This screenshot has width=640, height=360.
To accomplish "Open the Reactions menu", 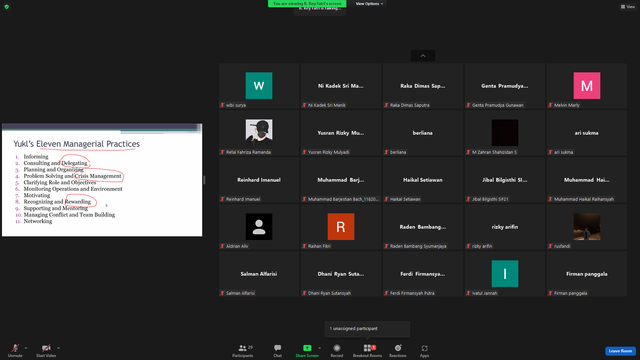I will pyautogui.click(x=398, y=350).
